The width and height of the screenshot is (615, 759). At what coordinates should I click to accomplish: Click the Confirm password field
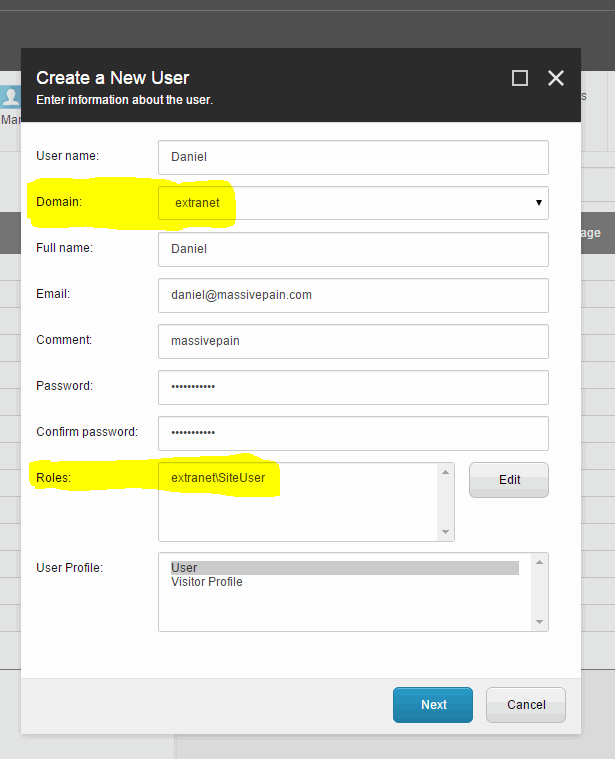pyautogui.click(x=353, y=433)
